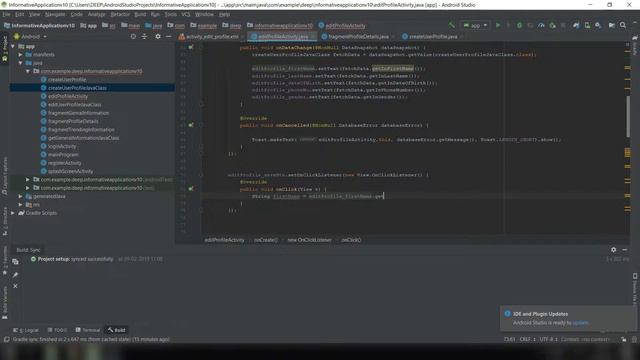Click the onCreate() breadcrumb below editor
Screen dimensions: 640x360
click(x=266, y=240)
